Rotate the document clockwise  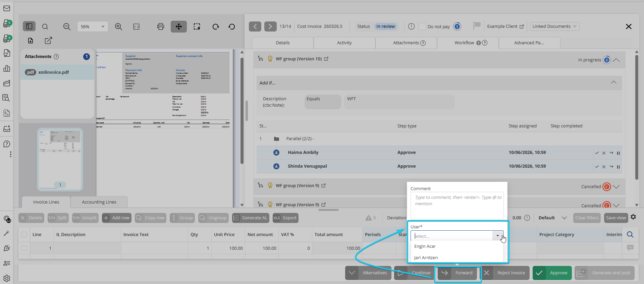pyautogui.click(x=216, y=26)
